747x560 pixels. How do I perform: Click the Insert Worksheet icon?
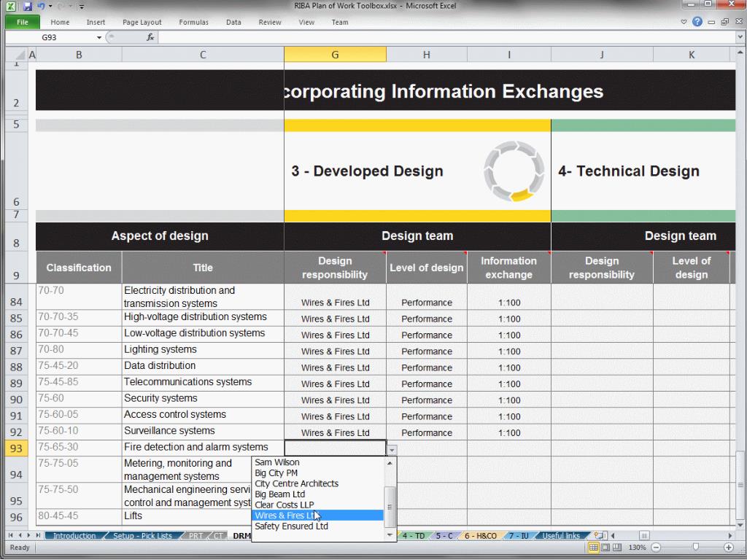[600, 536]
